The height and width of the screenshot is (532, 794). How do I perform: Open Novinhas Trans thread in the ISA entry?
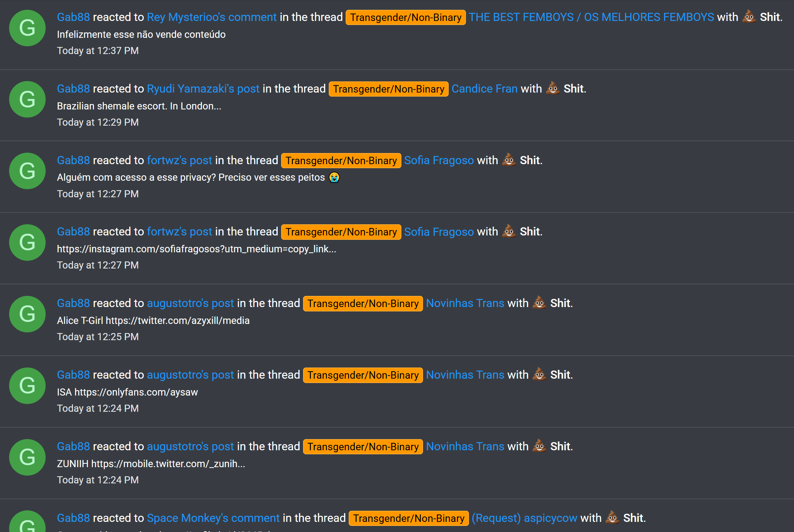[465, 375]
